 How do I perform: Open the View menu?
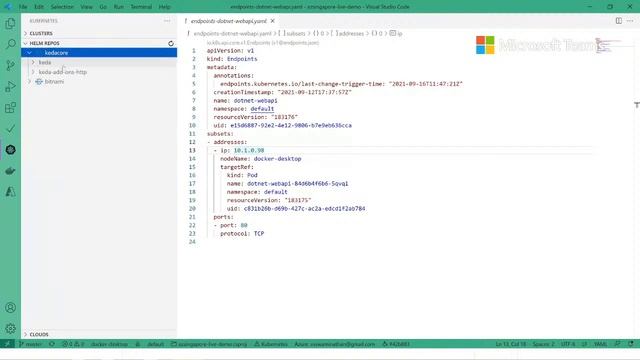click(86, 7)
